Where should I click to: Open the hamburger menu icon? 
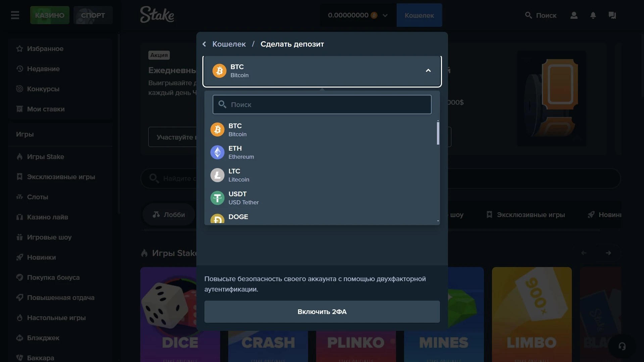15,15
